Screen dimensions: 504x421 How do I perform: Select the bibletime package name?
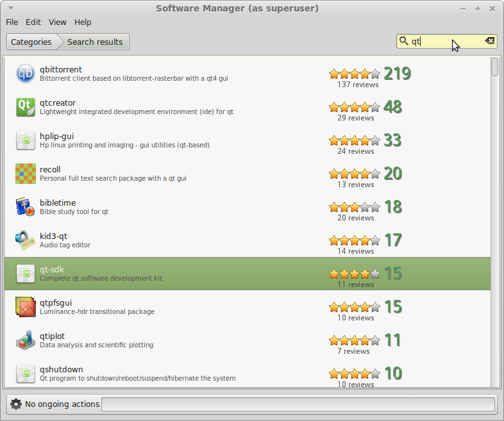(x=58, y=202)
